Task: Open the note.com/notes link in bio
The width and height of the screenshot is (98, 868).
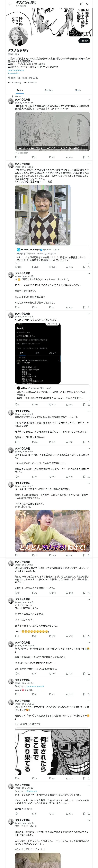Action: coord(16,70)
